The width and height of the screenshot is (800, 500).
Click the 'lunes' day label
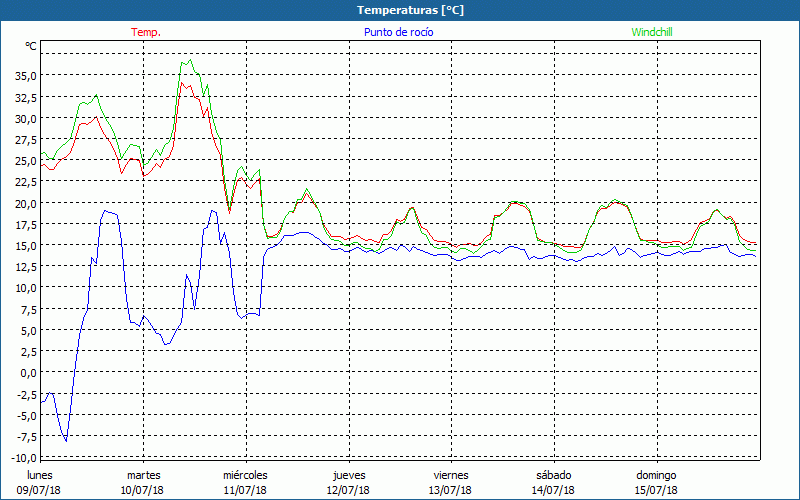(40, 476)
